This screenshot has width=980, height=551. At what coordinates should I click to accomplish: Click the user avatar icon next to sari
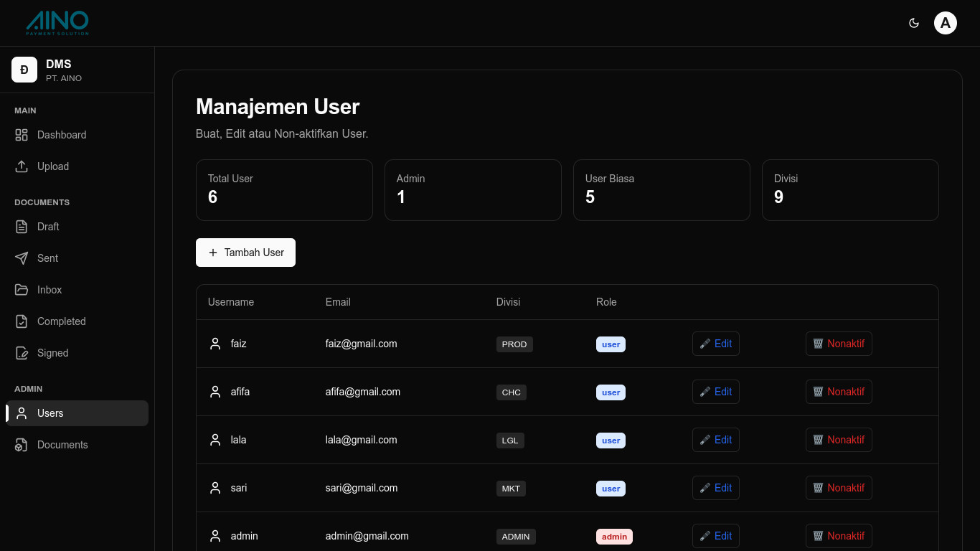click(215, 488)
